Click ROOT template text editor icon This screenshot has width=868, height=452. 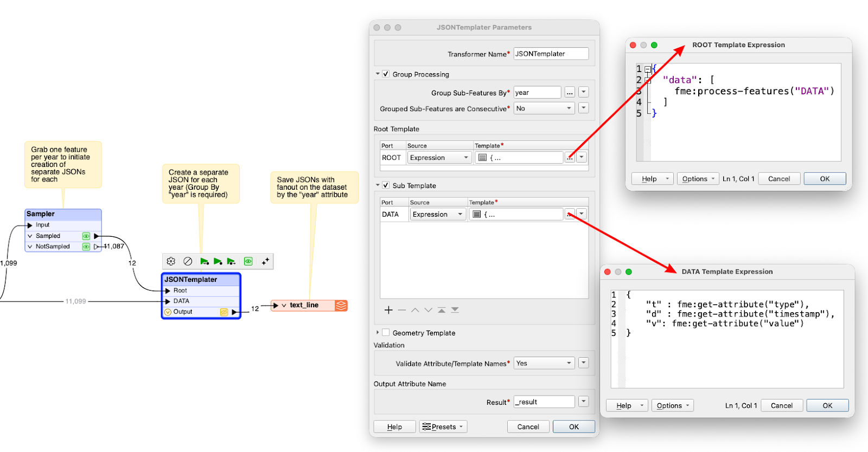click(482, 158)
